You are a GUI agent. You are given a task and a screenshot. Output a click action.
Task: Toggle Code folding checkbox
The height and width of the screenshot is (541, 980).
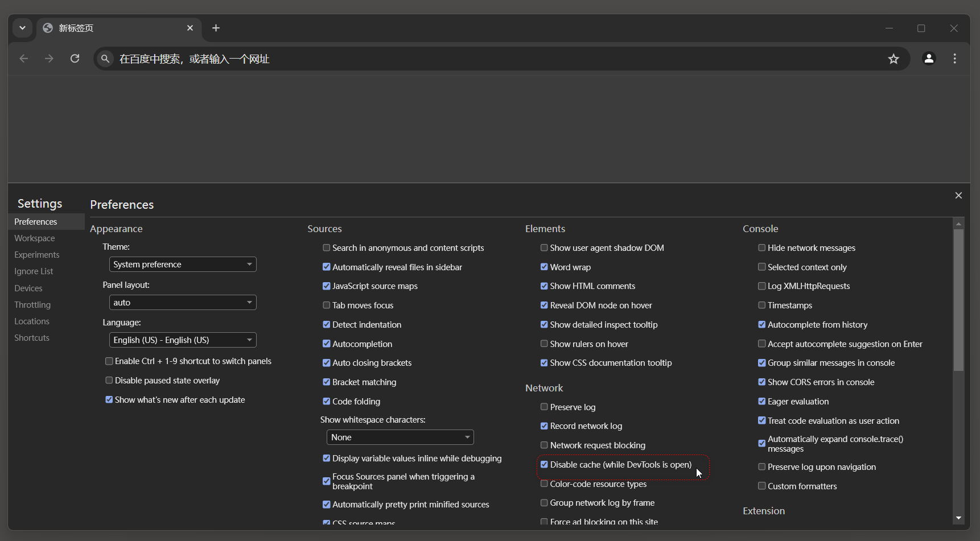click(x=327, y=402)
